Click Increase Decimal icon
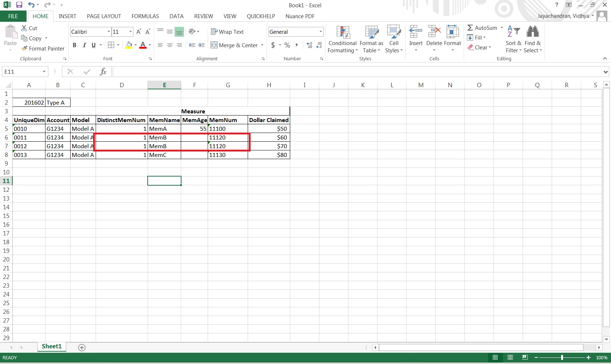The height and width of the screenshot is (364, 611). tap(310, 45)
